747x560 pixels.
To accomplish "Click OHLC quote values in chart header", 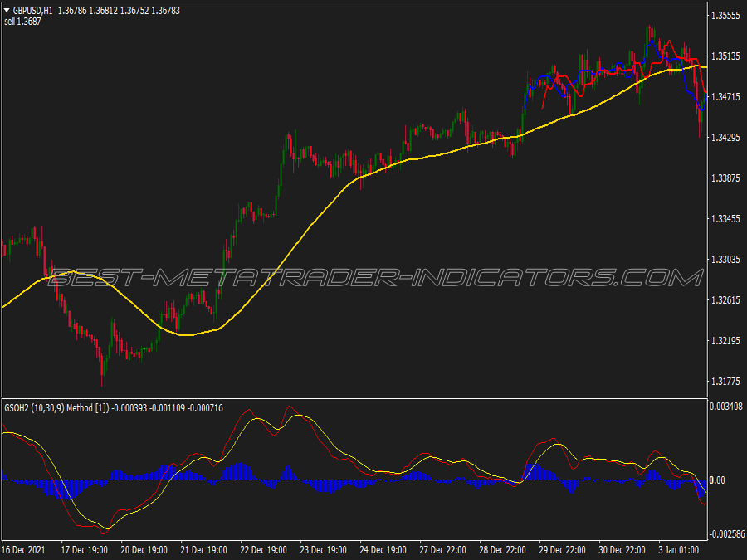I will pyautogui.click(x=119, y=11).
